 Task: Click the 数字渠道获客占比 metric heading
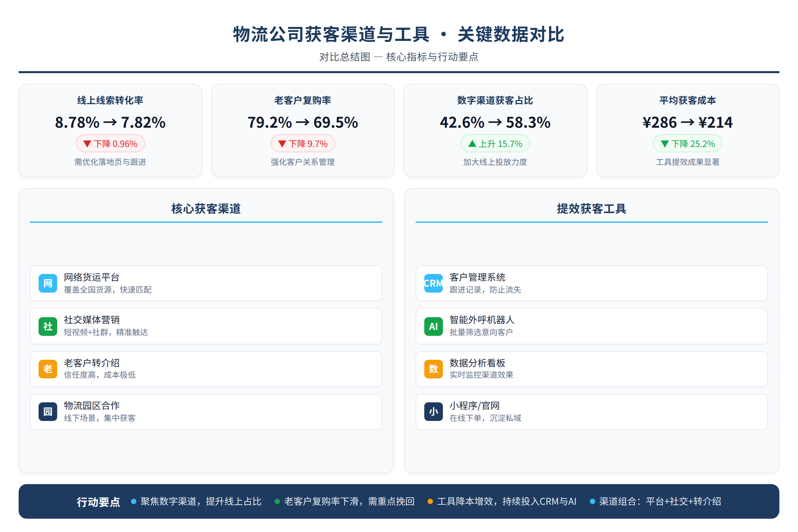(x=495, y=100)
